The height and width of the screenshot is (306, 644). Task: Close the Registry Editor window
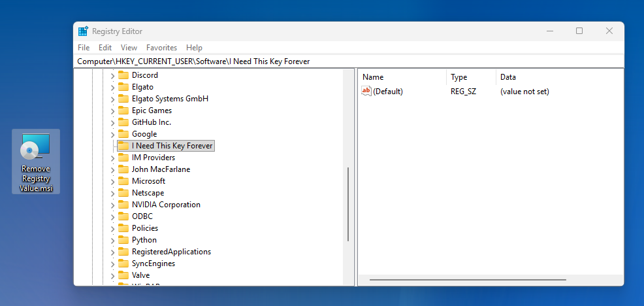tap(609, 31)
